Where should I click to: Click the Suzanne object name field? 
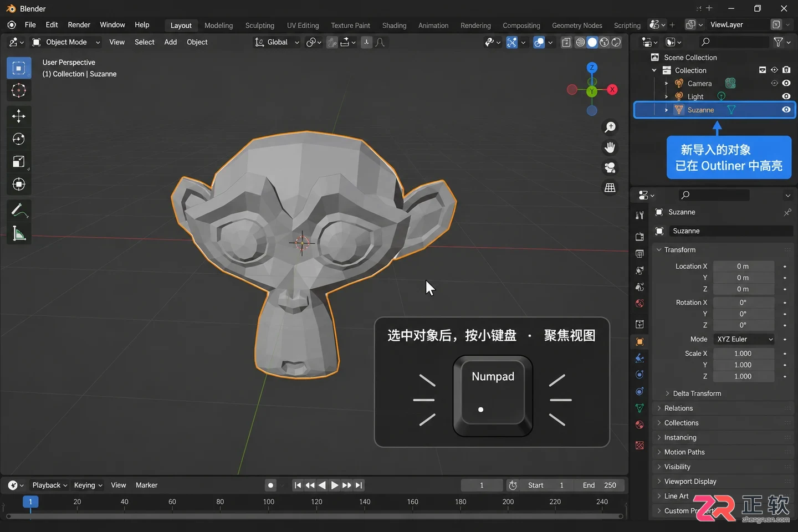(x=730, y=231)
